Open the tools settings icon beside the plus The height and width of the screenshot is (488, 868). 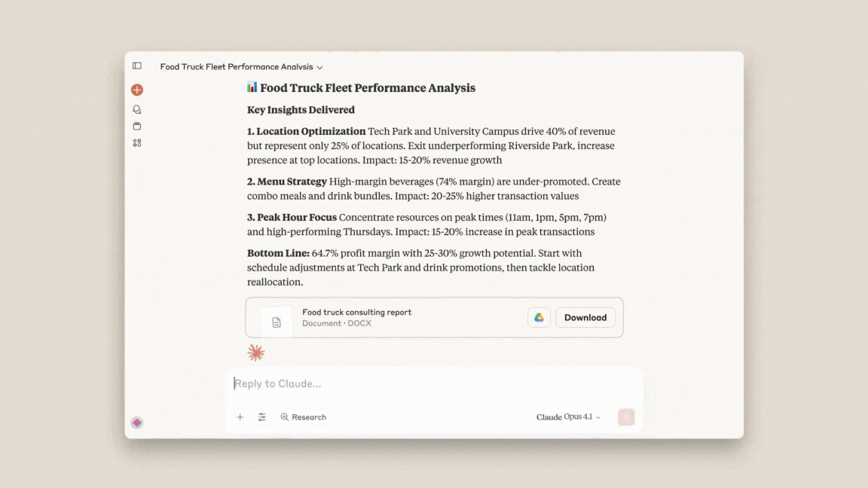262,416
